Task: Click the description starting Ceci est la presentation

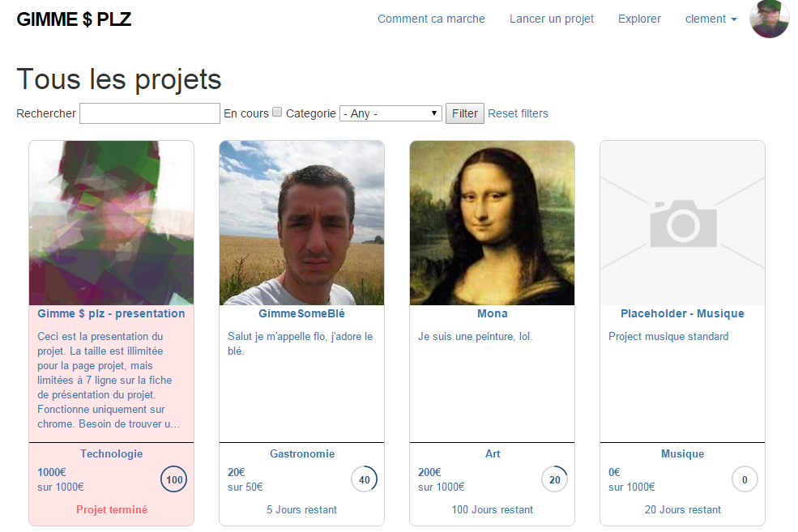Action: click(109, 380)
